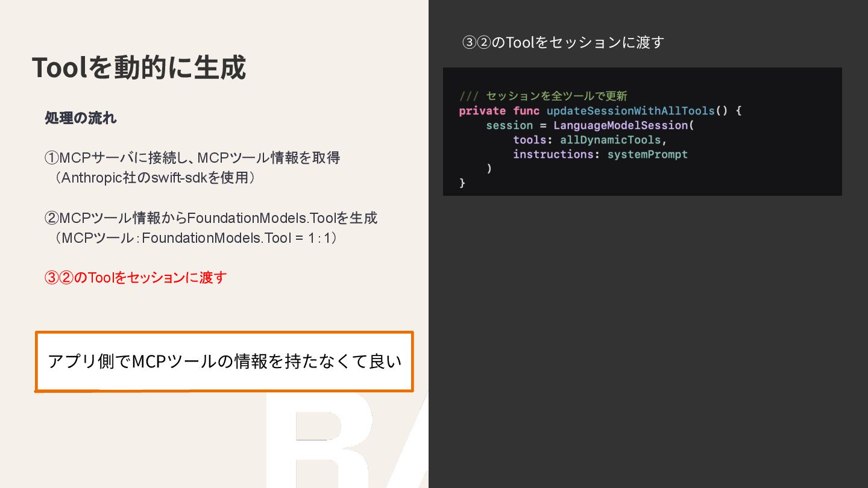
Task: Click step ② 'MCPツール情報からFoundationModels.Toolを生成'
Action: click(211, 217)
